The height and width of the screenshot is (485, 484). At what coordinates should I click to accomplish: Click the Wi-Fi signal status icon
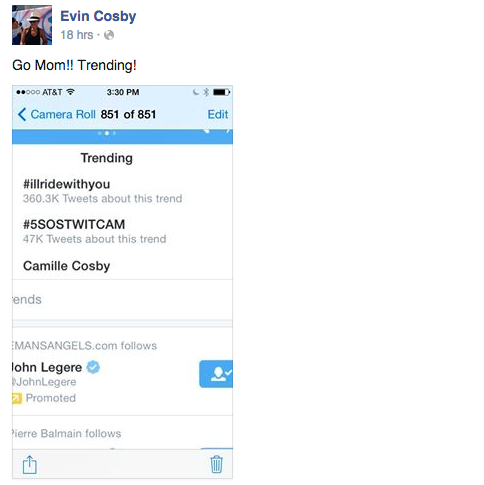click(x=70, y=92)
